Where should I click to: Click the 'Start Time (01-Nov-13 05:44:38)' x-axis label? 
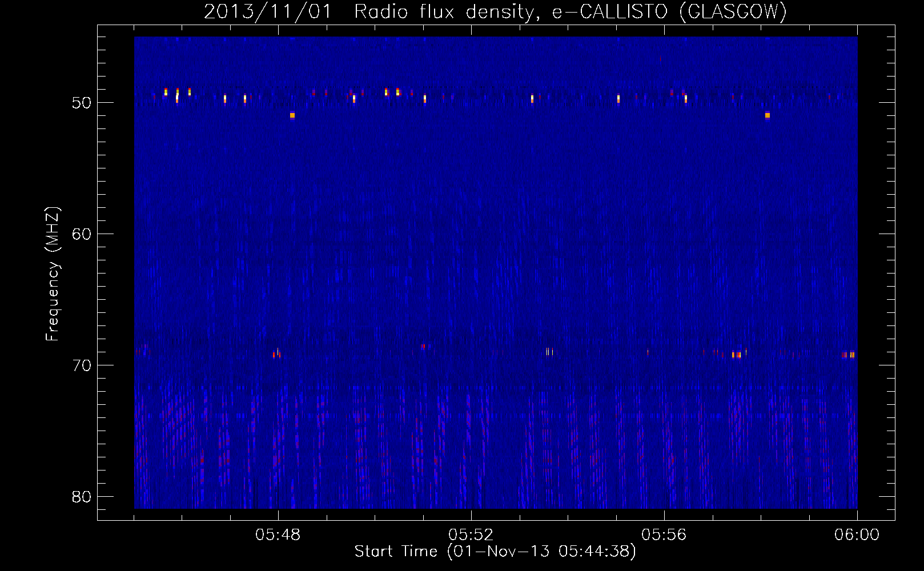[495, 552]
